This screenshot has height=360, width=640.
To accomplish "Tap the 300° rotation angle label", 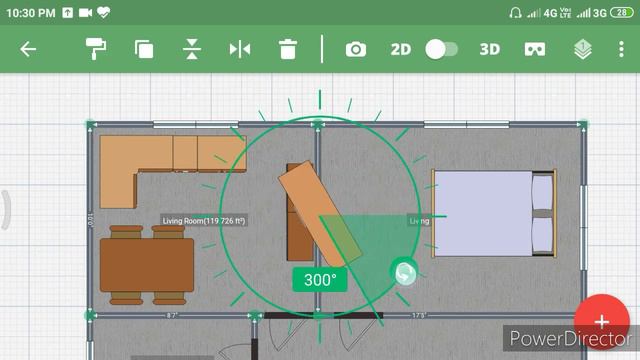I will tap(320, 280).
